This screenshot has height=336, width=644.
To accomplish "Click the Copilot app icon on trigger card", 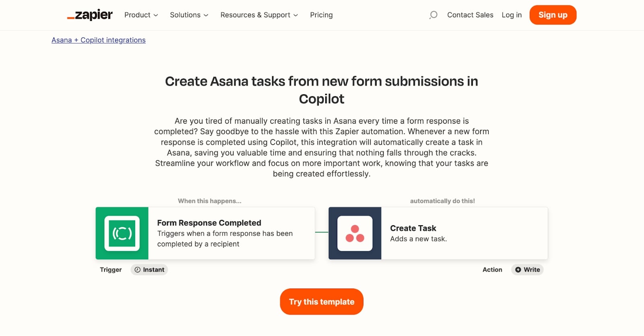I will click(x=122, y=233).
